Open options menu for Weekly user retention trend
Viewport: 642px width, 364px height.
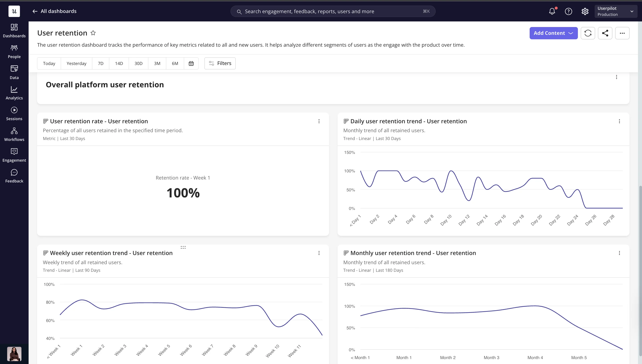coord(319,253)
